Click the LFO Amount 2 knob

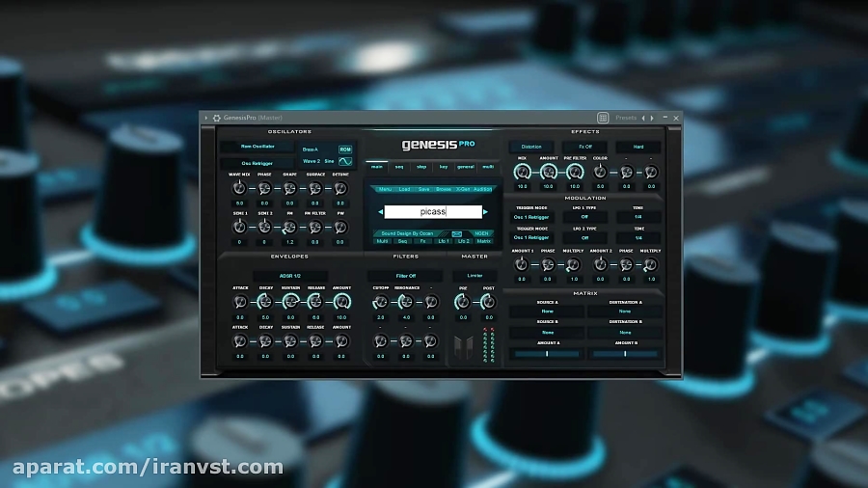(x=600, y=265)
